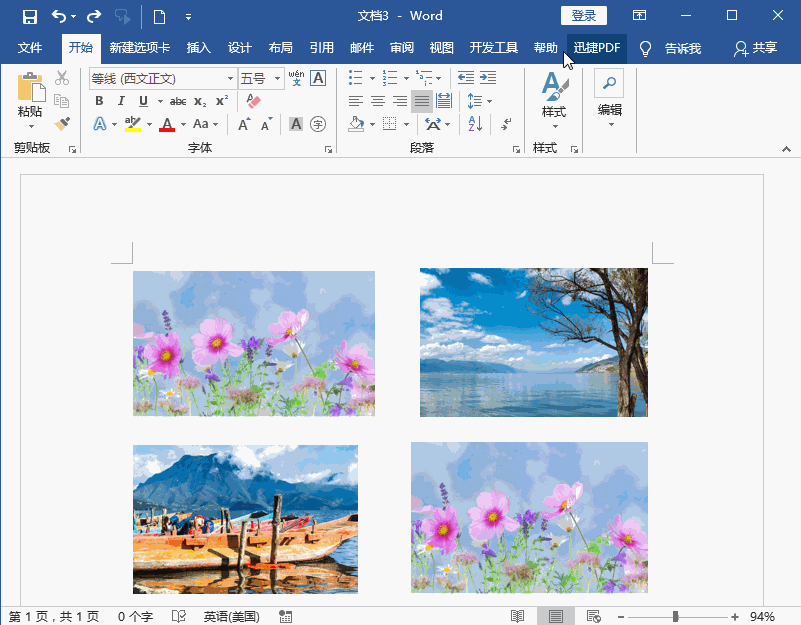Switch to the 布局 tab
Screen dimensions: 801x625
coord(280,48)
